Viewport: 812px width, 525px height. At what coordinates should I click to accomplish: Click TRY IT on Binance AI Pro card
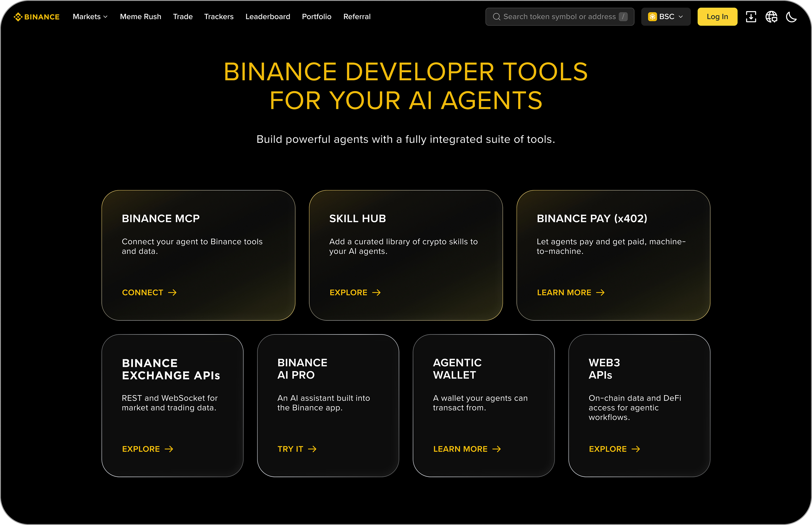pos(297,449)
